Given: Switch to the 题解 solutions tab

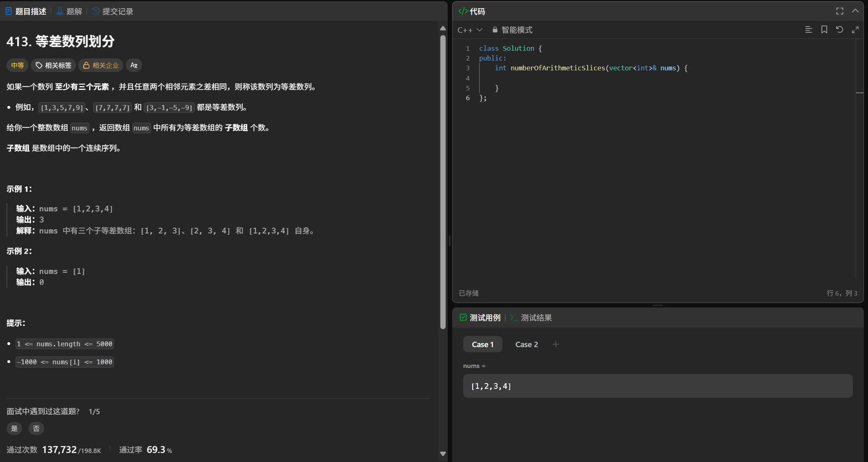Looking at the screenshot, I should tap(69, 11).
